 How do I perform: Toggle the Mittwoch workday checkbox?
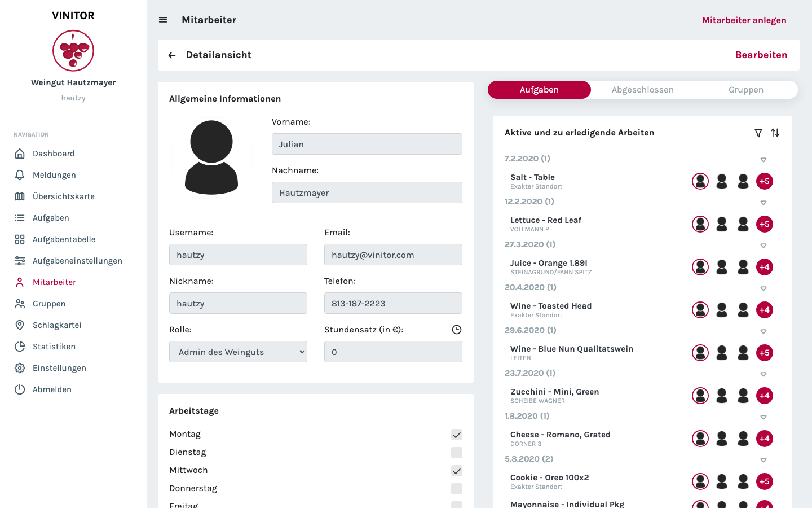point(457,471)
